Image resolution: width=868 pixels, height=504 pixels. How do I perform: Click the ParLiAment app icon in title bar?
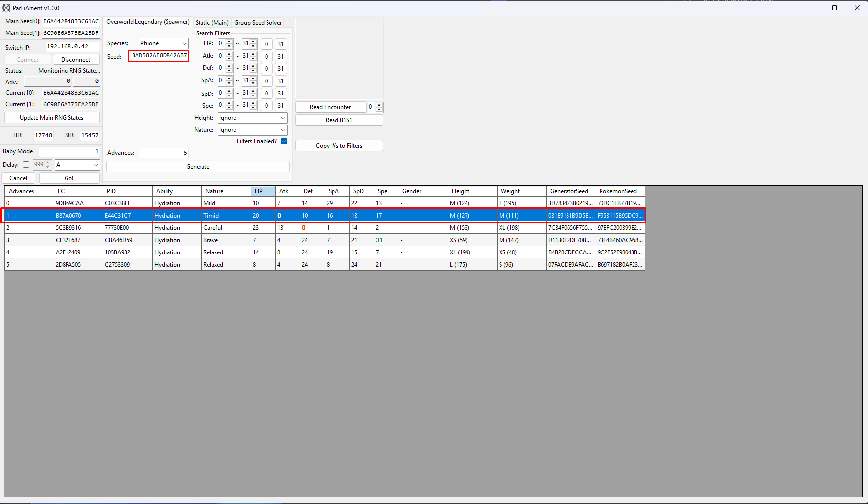pos(6,8)
